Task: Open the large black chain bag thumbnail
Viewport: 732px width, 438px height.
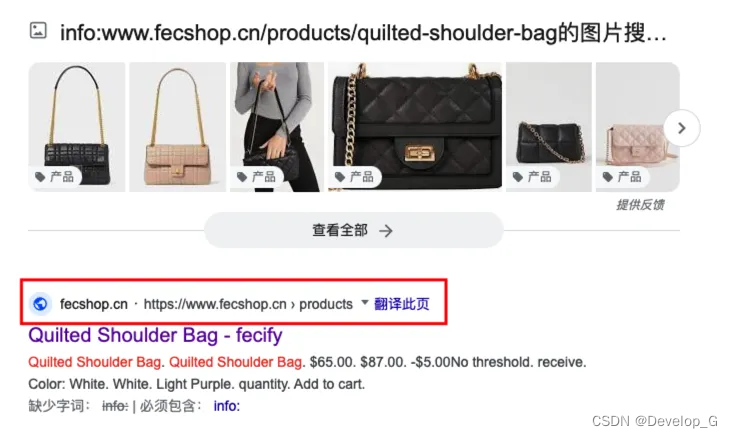Action: pyautogui.click(x=415, y=127)
